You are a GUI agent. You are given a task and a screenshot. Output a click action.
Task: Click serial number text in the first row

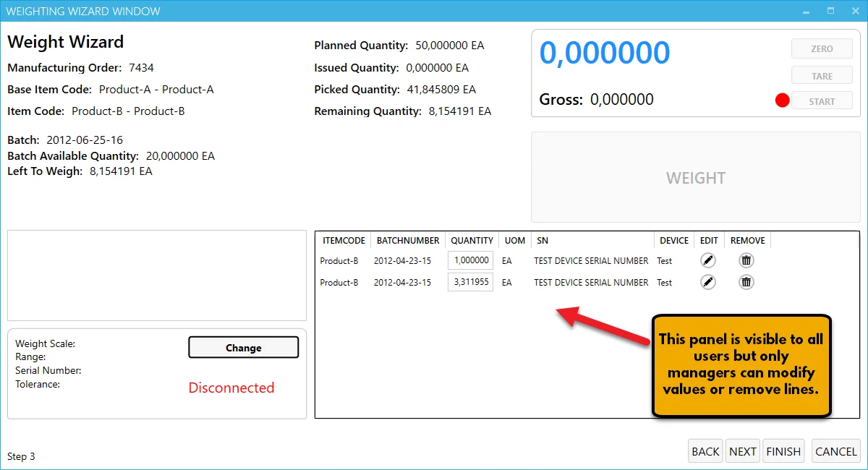pos(591,261)
